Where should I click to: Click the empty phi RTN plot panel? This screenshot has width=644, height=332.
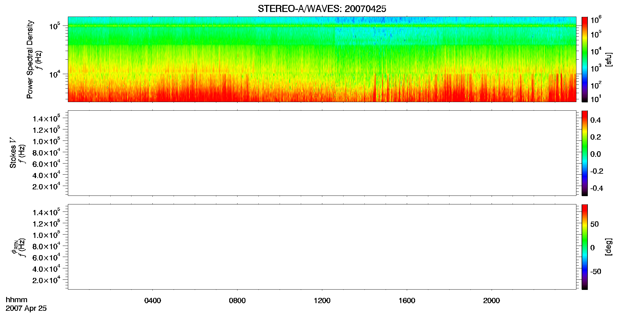pyautogui.click(x=322, y=247)
